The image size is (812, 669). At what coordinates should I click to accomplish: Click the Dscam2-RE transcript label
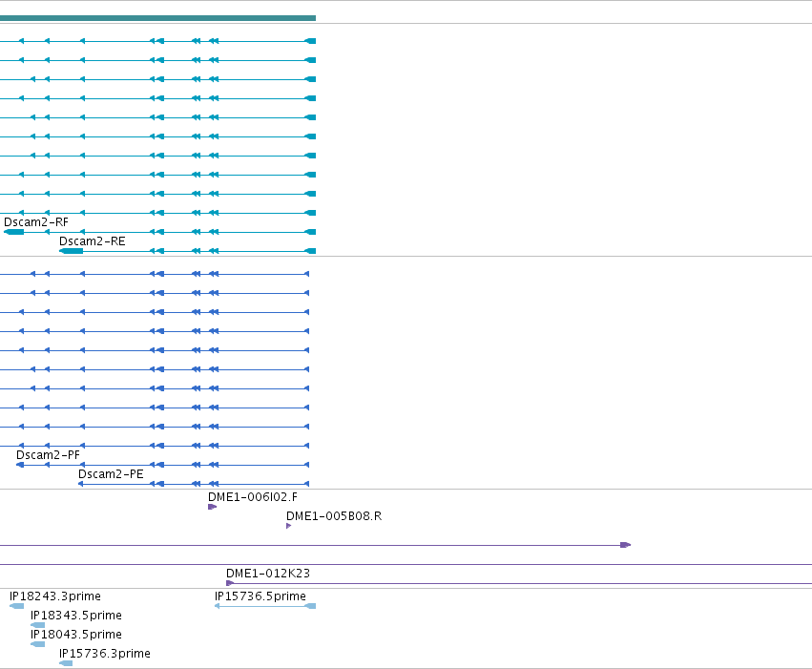pyautogui.click(x=93, y=241)
